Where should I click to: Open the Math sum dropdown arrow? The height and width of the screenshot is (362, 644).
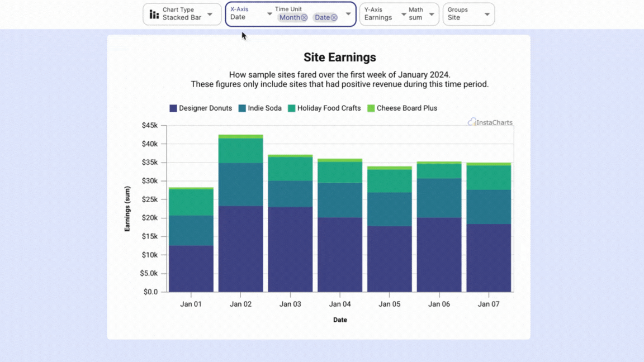click(x=431, y=15)
